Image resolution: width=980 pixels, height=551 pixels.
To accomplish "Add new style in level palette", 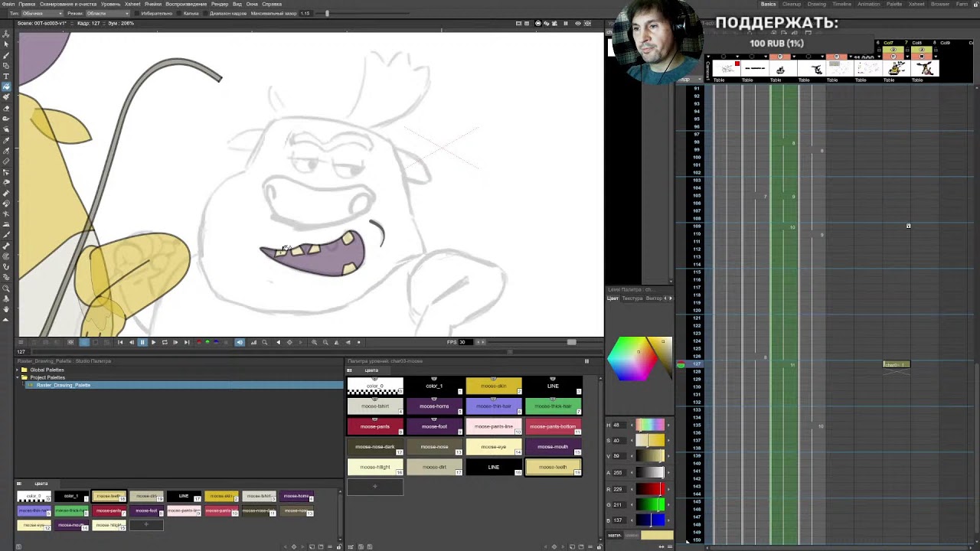I will [x=375, y=486].
